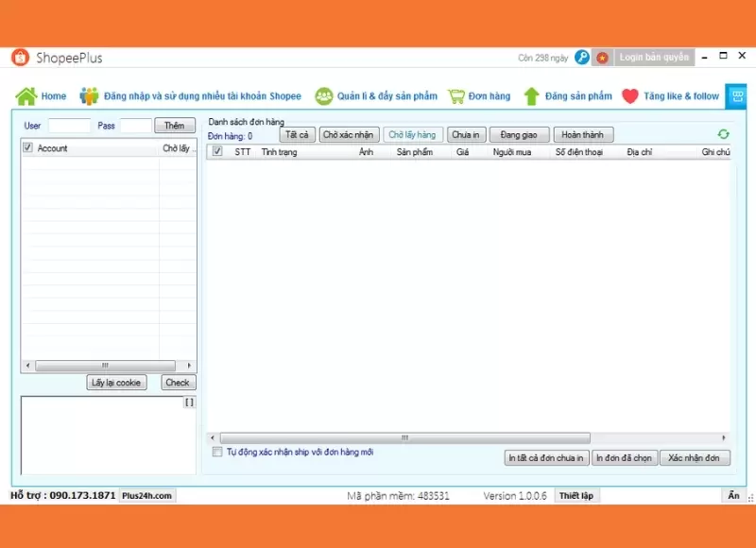Refresh the order list with green icon

tap(723, 134)
